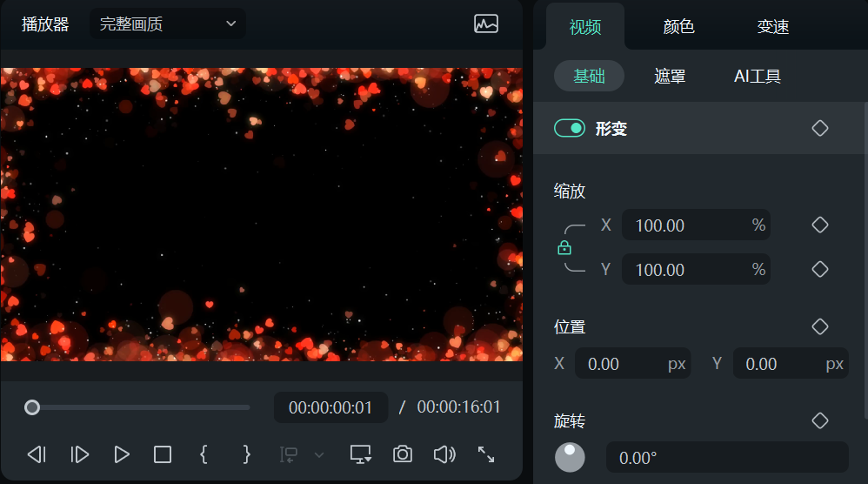Step to the next frame
The image size is (868, 484).
point(79,454)
